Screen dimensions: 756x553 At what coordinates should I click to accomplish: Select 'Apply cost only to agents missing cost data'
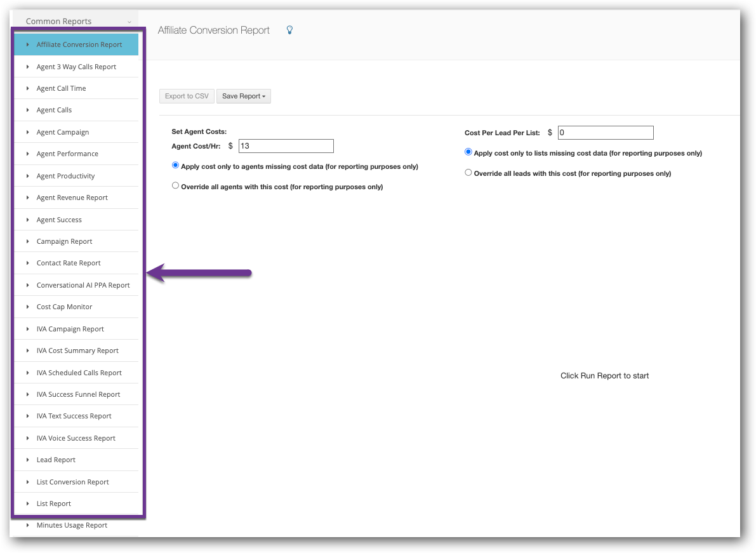point(175,165)
